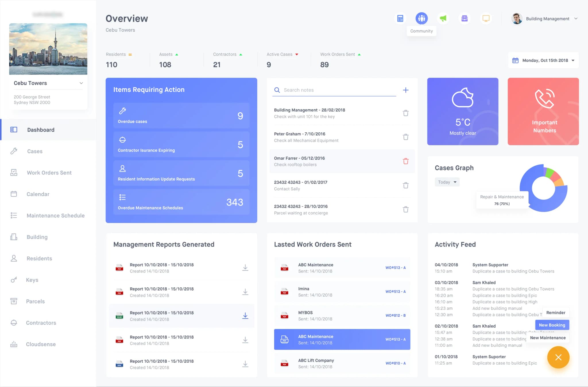Delete the Peter Graham note
Screen dimensions: 588x387
[405, 137]
